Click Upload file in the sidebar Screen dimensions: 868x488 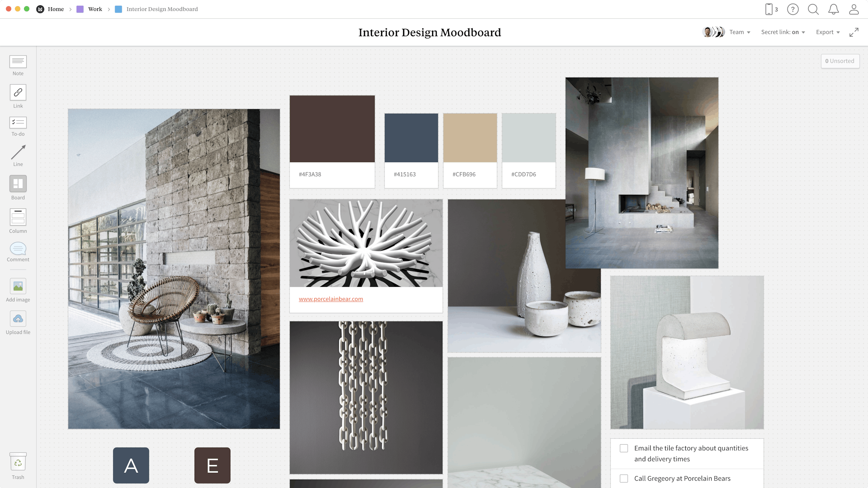click(18, 323)
